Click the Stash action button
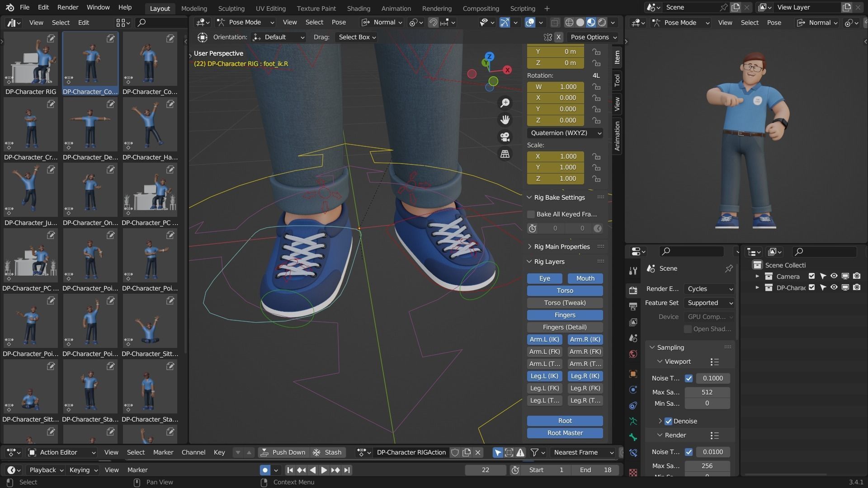The image size is (868, 488). point(328,452)
